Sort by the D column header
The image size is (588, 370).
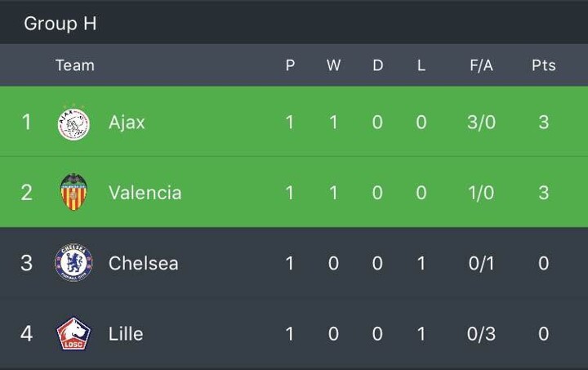[377, 65]
